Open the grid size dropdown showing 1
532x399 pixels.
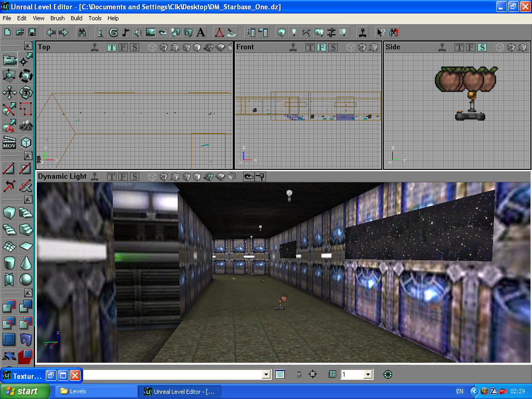click(x=368, y=375)
